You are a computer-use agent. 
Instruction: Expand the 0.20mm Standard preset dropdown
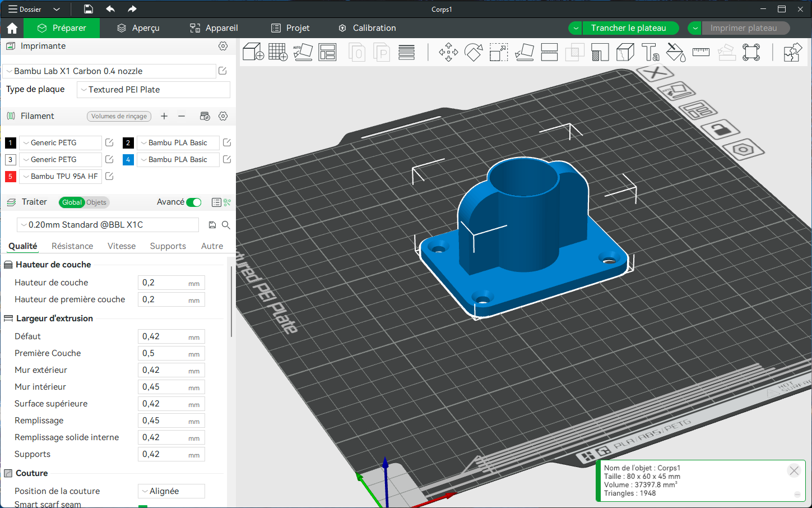108,225
